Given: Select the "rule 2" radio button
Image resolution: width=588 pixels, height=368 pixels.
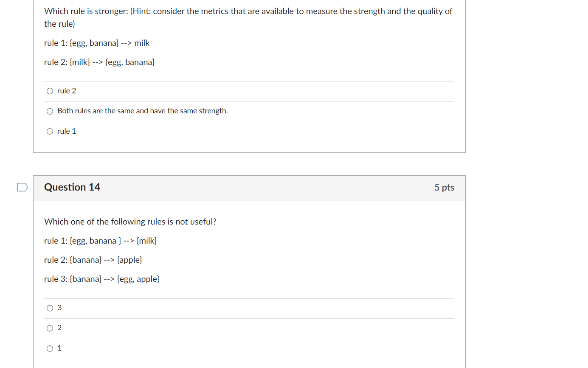Looking at the screenshot, I should 50,91.
